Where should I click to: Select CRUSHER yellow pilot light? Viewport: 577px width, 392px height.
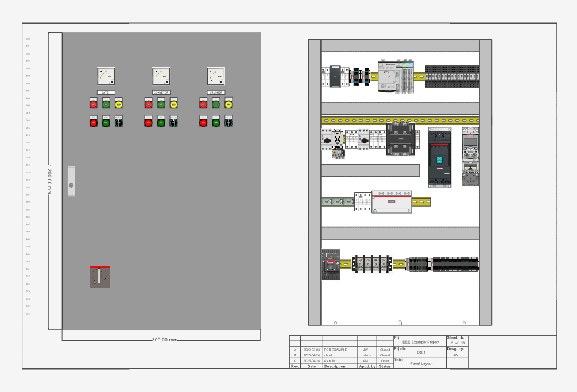click(229, 103)
